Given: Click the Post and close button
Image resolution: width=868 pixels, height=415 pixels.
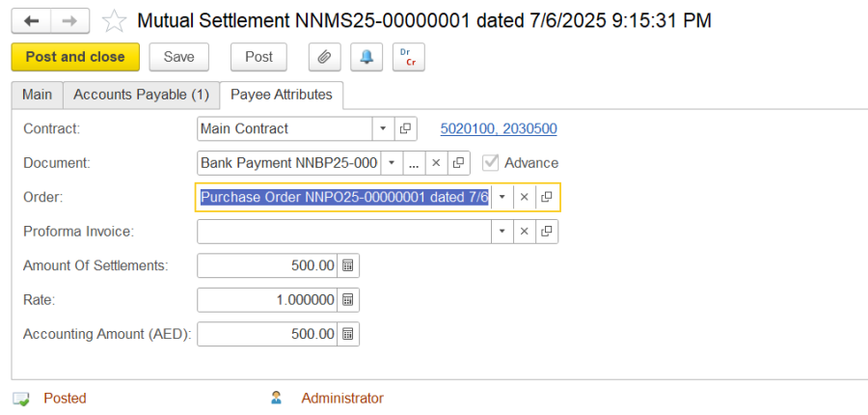Looking at the screenshot, I should pyautogui.click(x=75, y=57).
